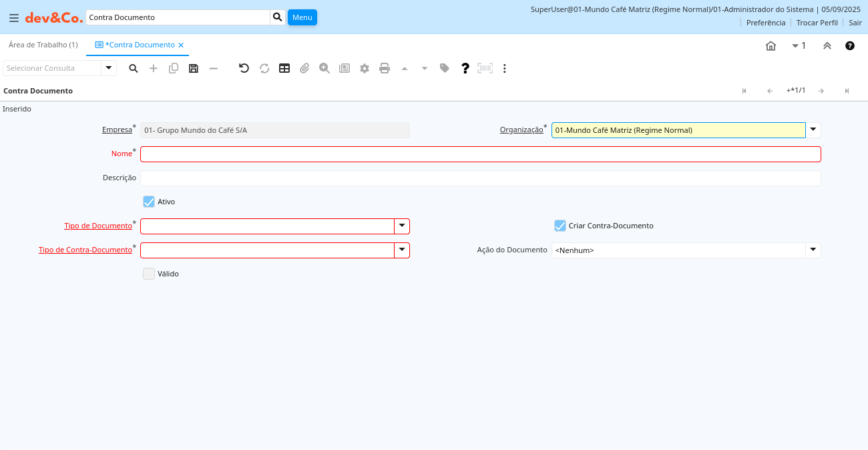The image size is (868, 450).
Task: Click into the Nome input field
Action: [x=480, y=154]
